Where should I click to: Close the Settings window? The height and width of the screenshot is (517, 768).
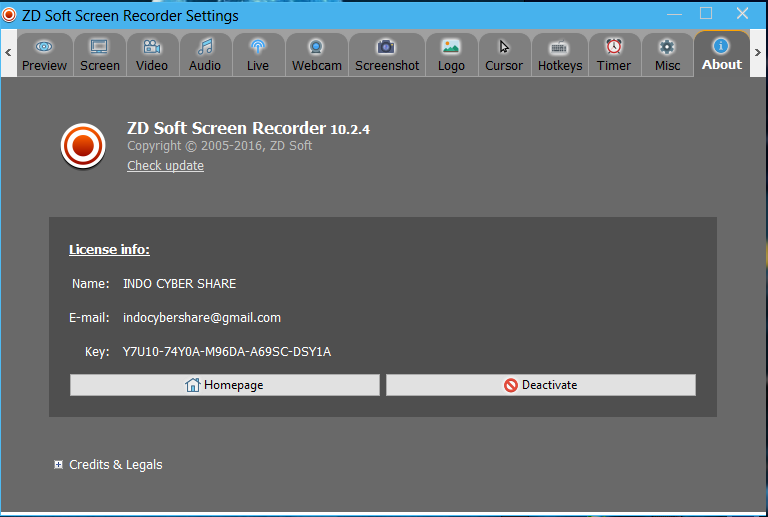coord(743,14)
